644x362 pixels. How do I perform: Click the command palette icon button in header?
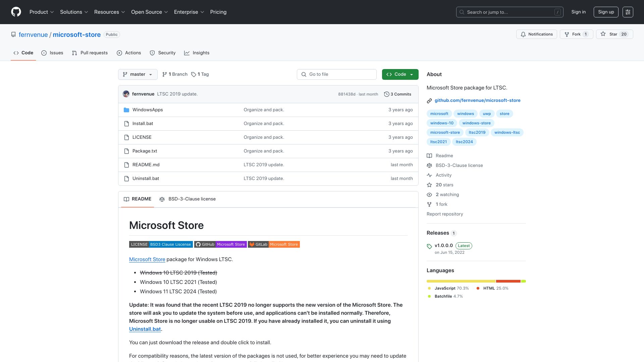point(628,12)
